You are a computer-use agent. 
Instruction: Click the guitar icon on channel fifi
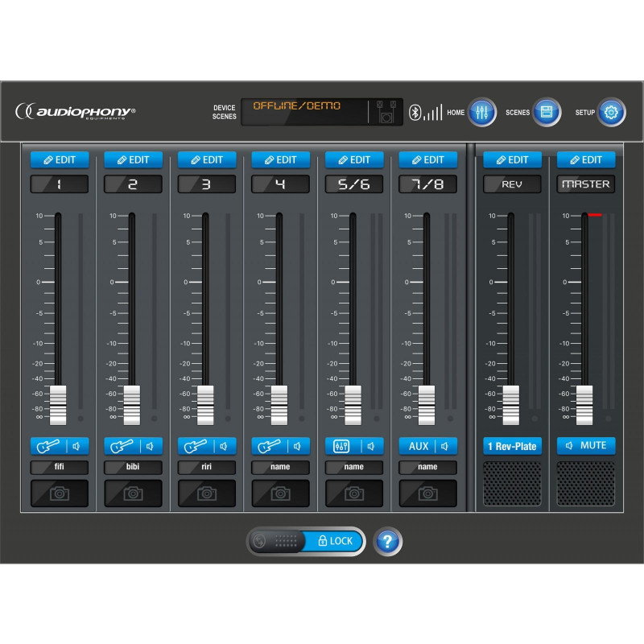[47, 446]
